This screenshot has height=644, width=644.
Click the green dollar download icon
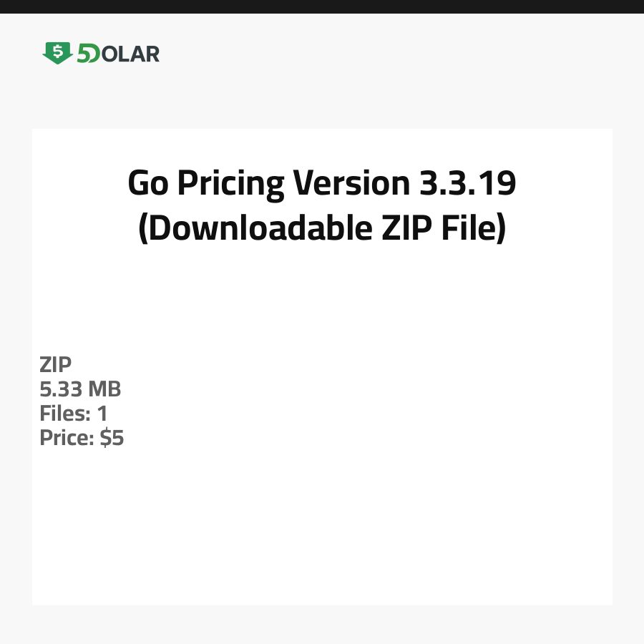[57, 53]
